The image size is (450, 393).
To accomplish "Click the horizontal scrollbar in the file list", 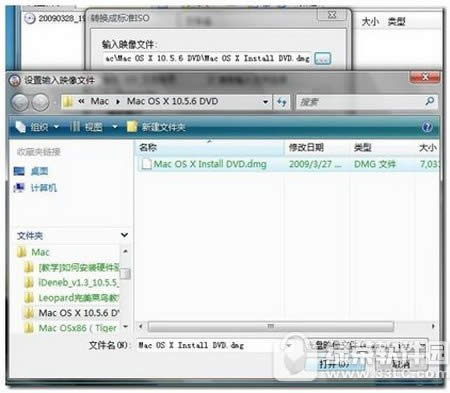I will pyautogui.click(x=271, y=326).
